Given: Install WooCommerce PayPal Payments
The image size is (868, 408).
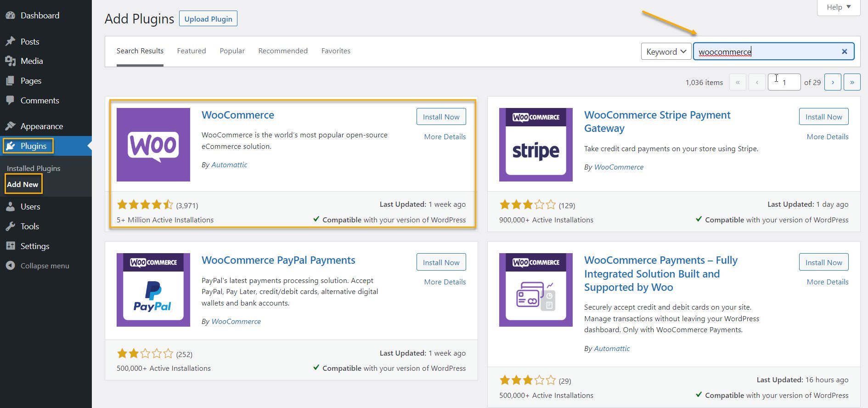Looking at the screenshot, I should tap(441, 262).
